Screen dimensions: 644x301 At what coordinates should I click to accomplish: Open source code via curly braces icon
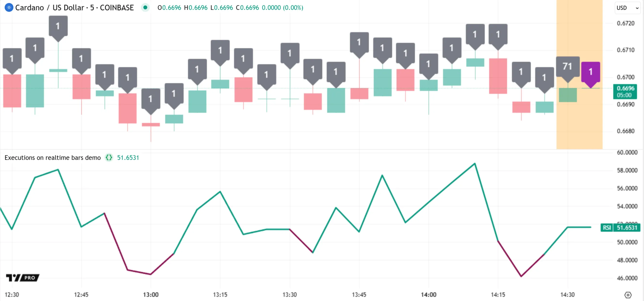coord(109,158)
